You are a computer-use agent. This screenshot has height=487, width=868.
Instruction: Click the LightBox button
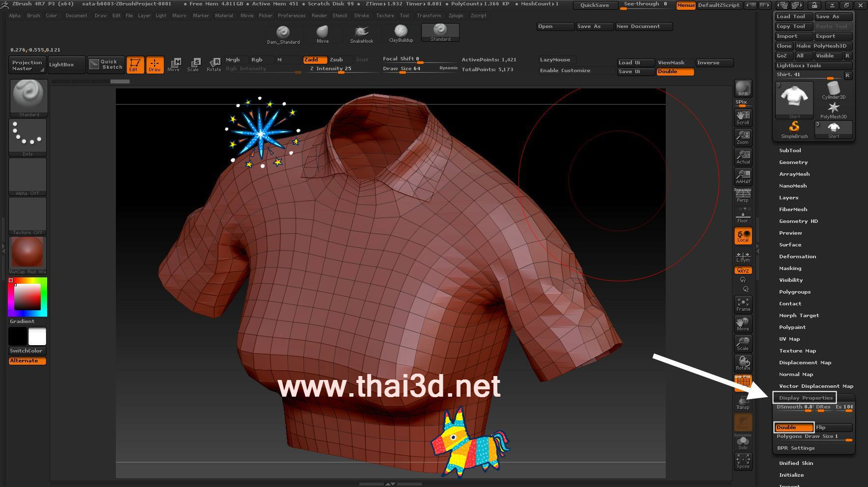pyautogui.click(x=61, y=65)
